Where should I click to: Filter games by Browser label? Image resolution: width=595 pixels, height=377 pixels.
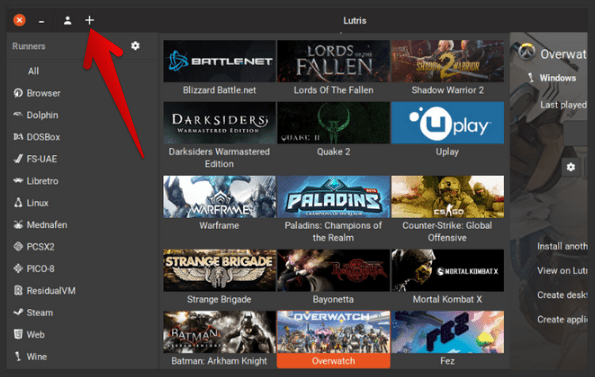(43, 93)
